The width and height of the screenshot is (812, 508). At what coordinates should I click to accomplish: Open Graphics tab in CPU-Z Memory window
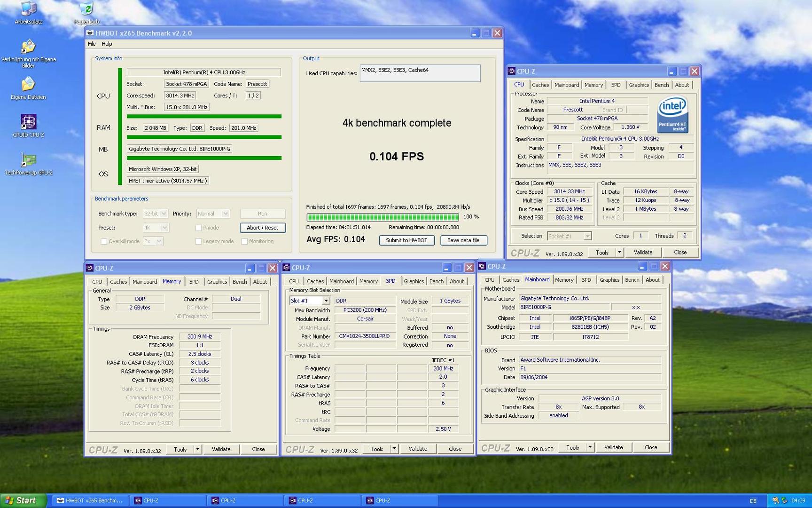coord(217,282)
